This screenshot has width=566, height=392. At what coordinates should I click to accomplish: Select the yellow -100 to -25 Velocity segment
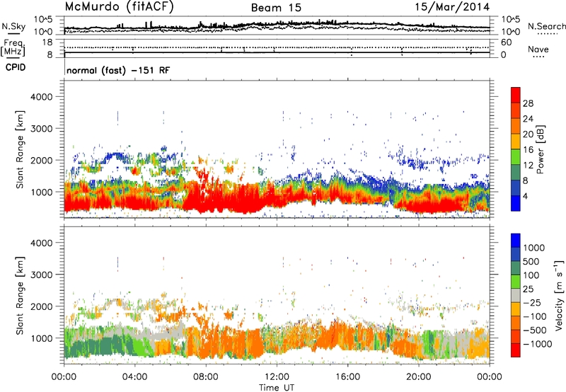point(516,309)
